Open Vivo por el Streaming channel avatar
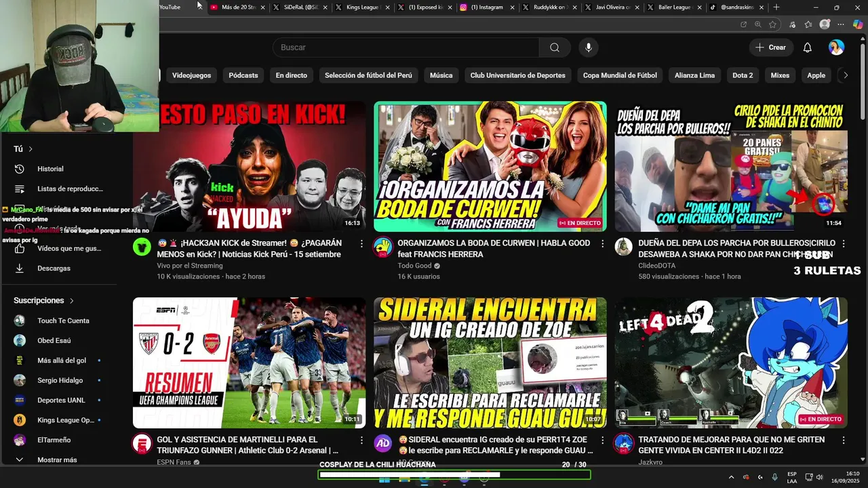 (x=142, y=247)
